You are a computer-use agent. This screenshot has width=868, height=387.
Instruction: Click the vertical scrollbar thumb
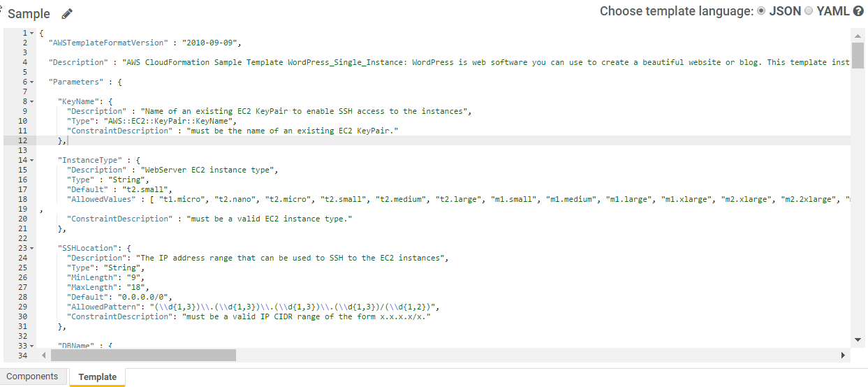859,54
